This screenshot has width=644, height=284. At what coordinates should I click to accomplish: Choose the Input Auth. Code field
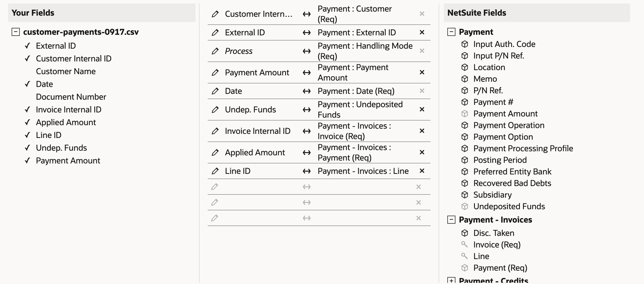[x=504, y=44]
